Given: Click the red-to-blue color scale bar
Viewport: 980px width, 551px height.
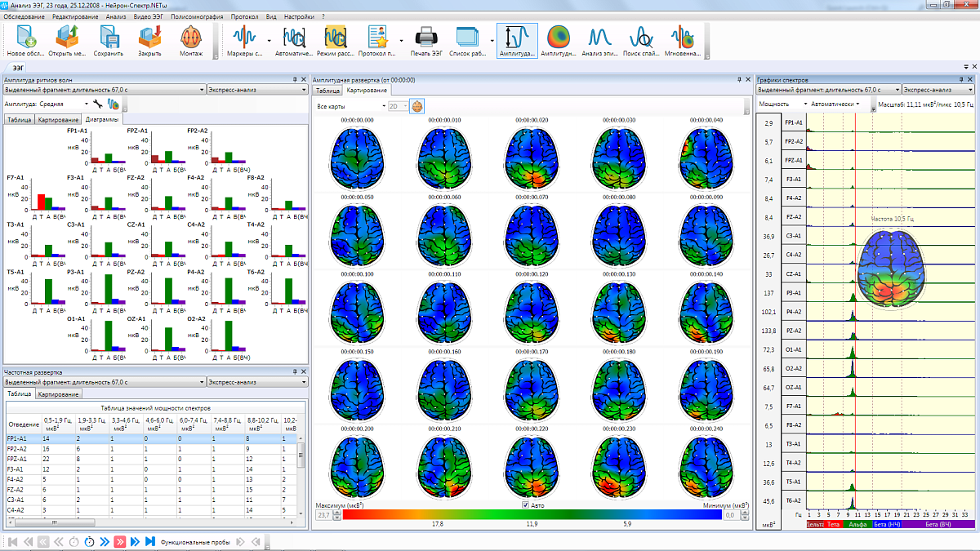Looking at the screenshot, I should (x=529, y=515).
